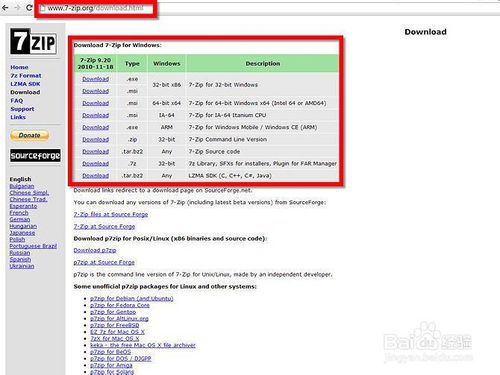Download the 64-bit x64 .msi installer
Image resolution: width=500 pixels, height=375 pixels.
96,103
